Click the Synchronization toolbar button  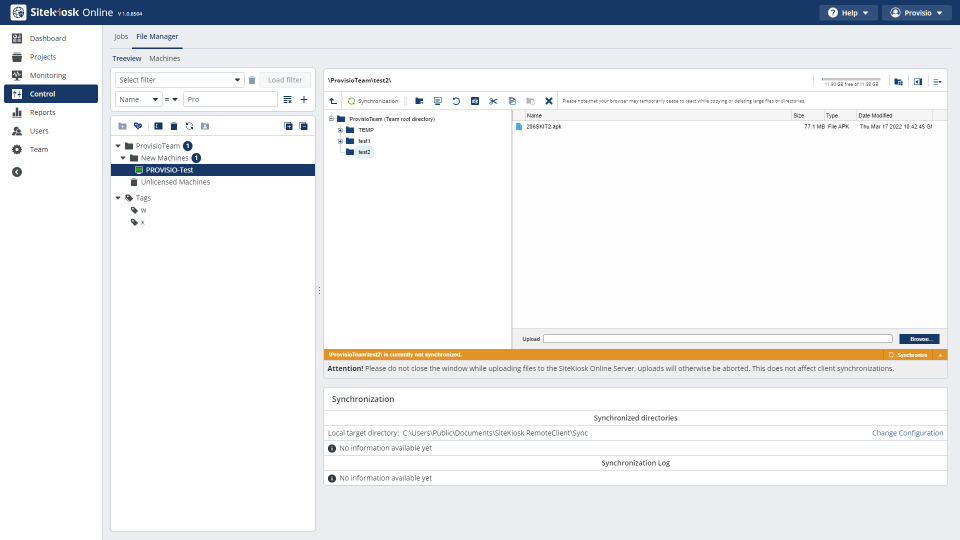tap(373, 101)
